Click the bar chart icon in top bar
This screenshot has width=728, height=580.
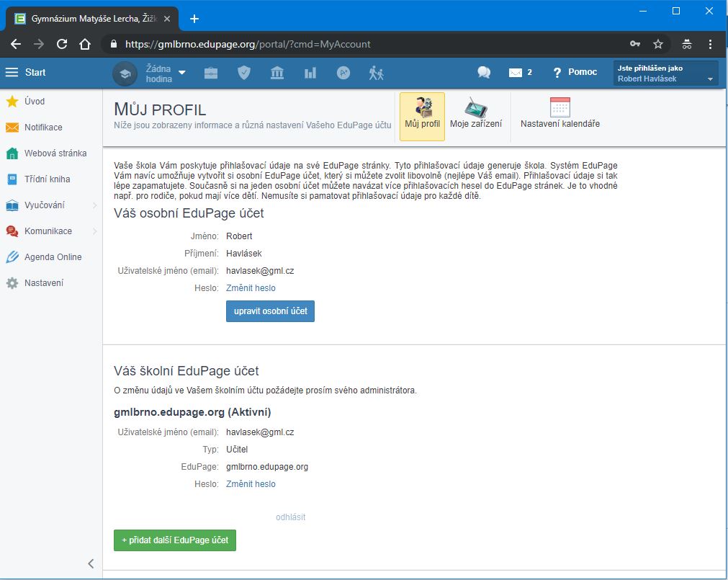pyautogui.click(x=310, y=73)
